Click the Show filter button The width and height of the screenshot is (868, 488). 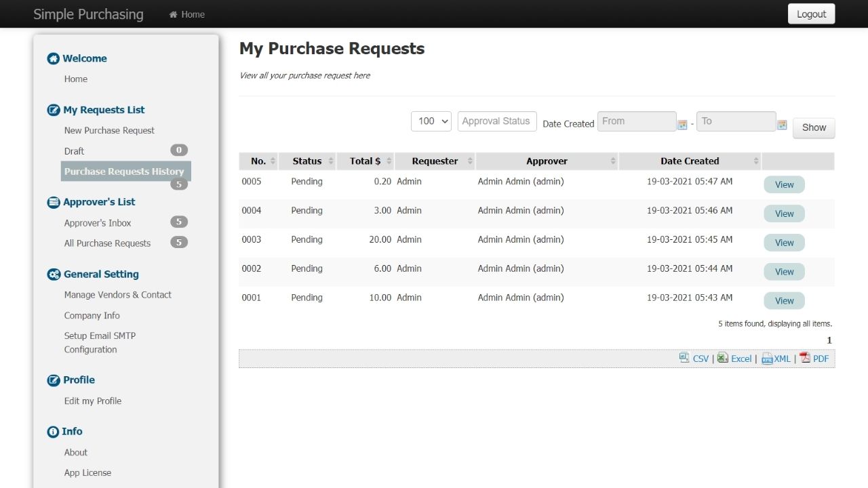[814, 127]
